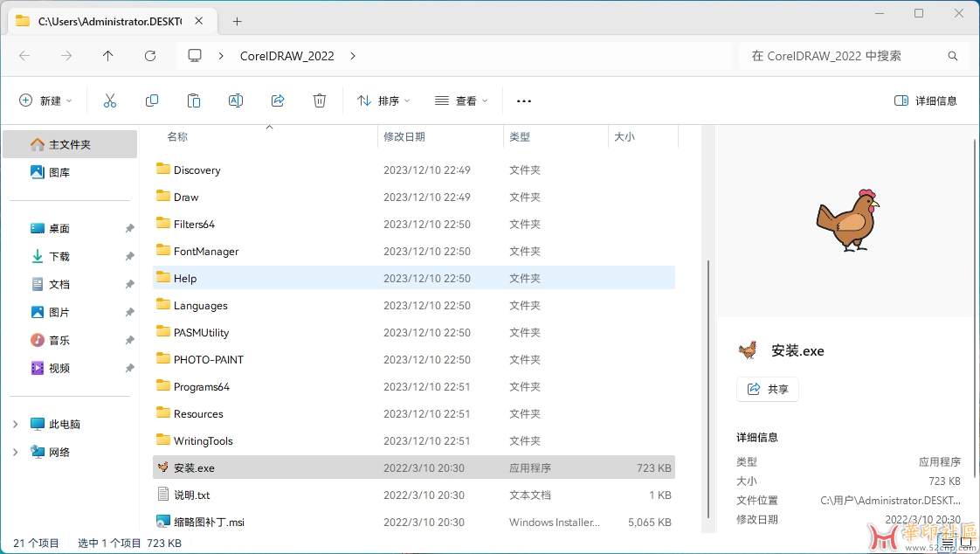Click CorelDRAW_2022 breadcrumb segment
The height and width of the screenshot is (554, 980).
286,56
